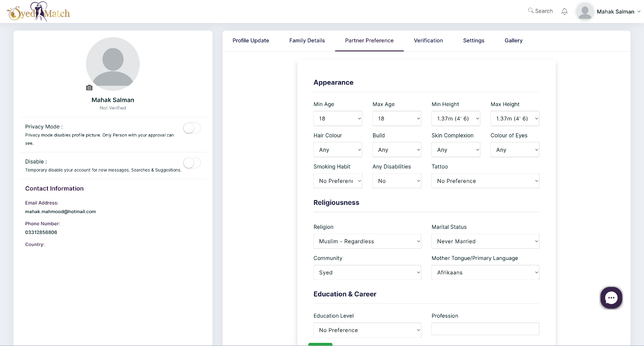Open the Build dropdown
Screen dimensions: 644x346
coord(397,150)
